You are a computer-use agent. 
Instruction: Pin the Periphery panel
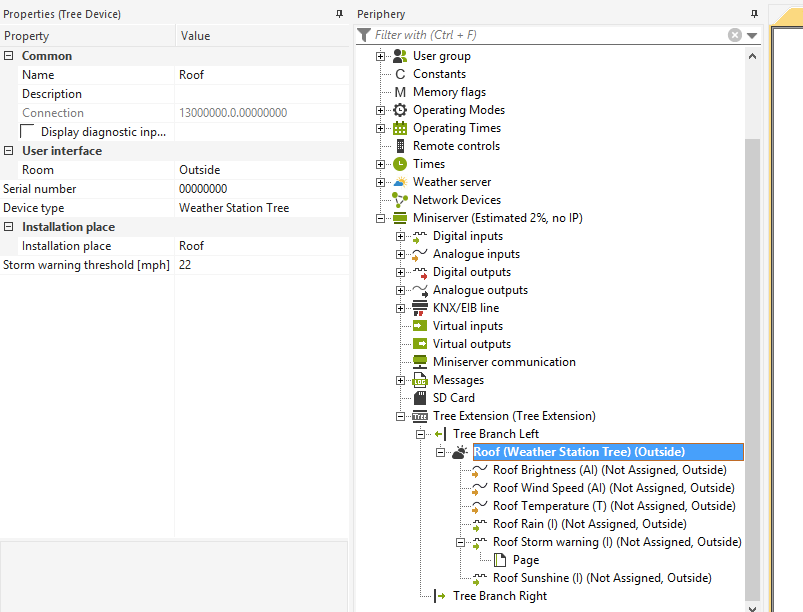click(754, 14)
